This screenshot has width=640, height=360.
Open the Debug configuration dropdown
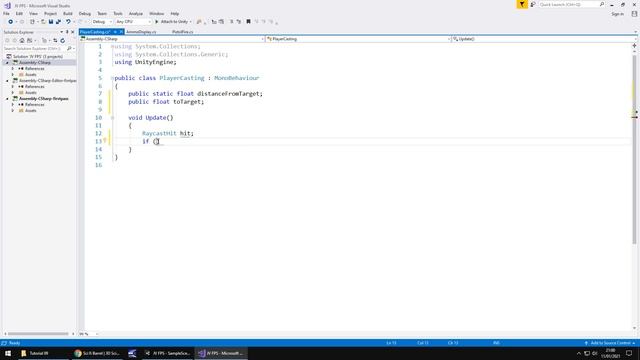coord(101,22)
